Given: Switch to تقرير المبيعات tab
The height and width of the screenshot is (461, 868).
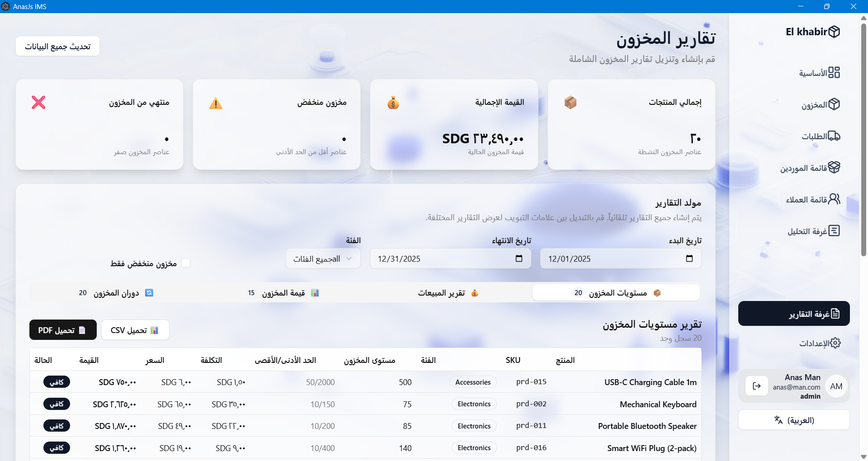Looking at the screenshot, I should coord(448,293).
